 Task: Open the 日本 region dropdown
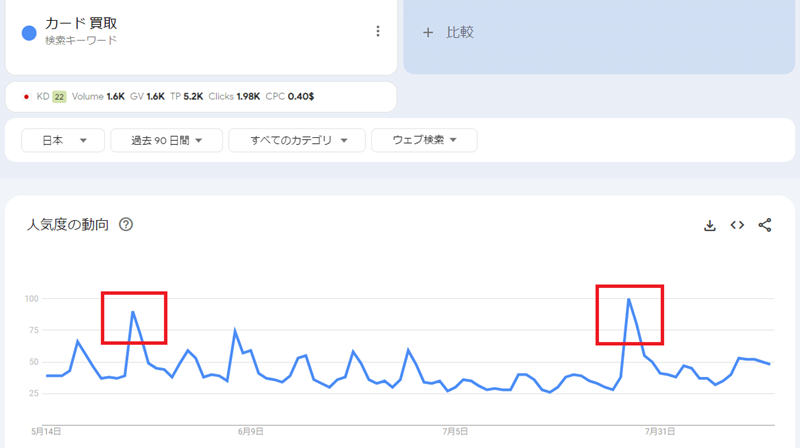63,140
